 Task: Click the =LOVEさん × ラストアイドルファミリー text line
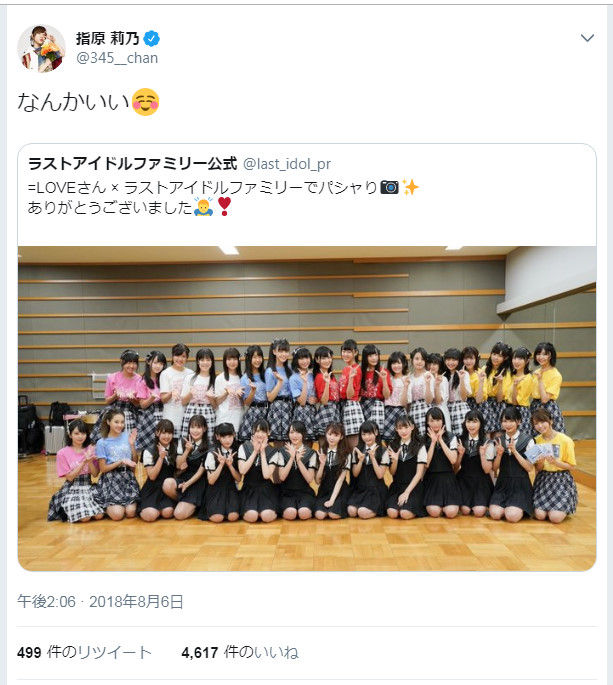(203, 187)
